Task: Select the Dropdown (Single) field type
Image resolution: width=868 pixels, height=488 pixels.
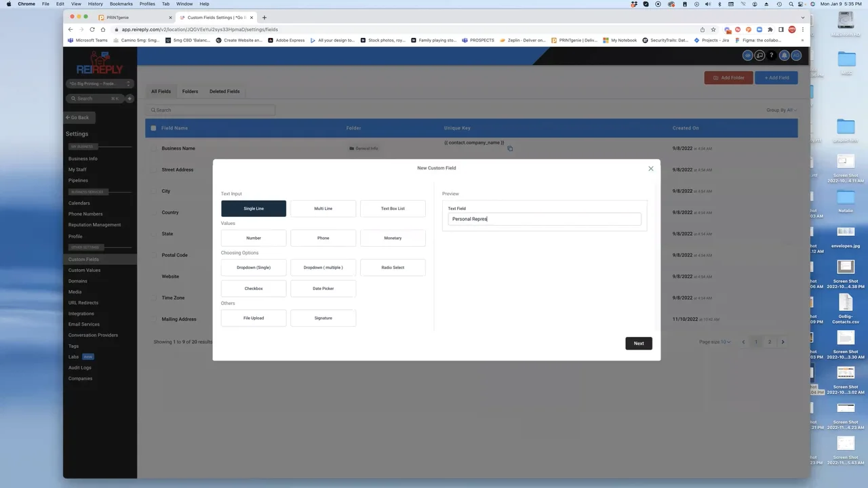Action: pos(254,268)
